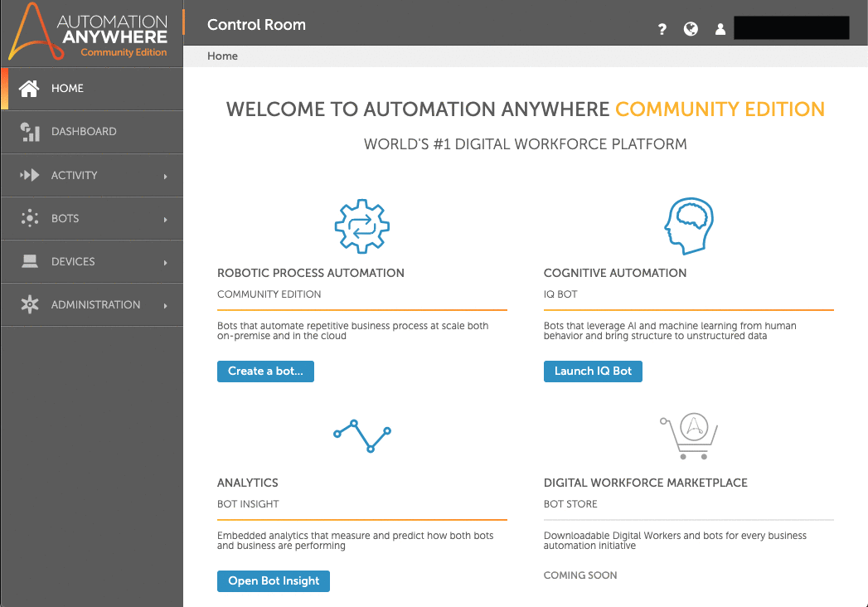Click the Analytics line graph icon

[362, 436]
